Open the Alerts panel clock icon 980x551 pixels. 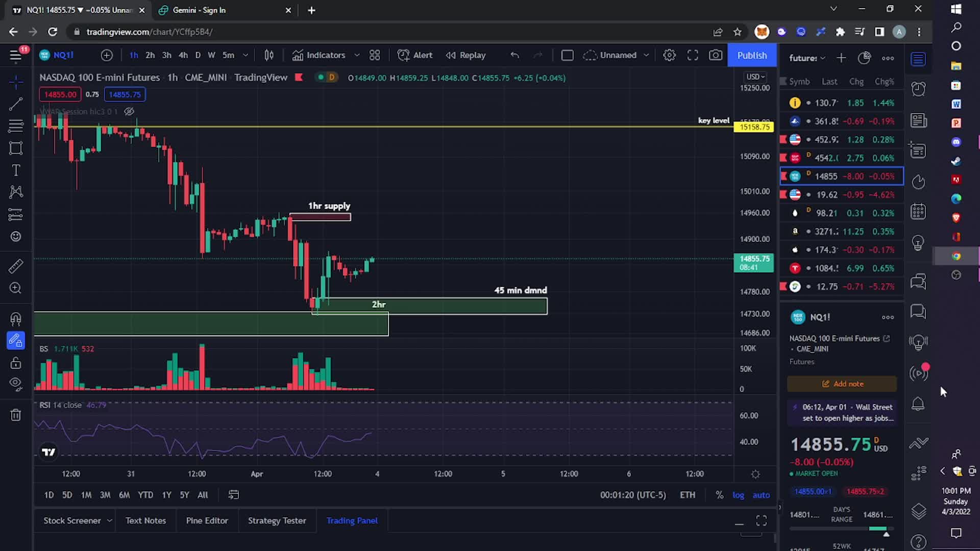(918, 89)
